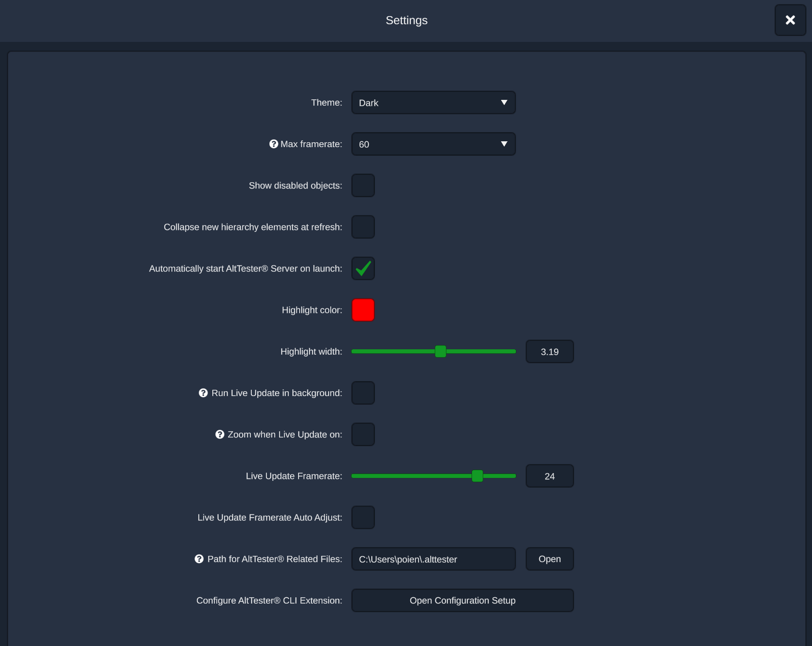The width and height of the screenshot is (812, 646).
Task: Enable Run Live Update in background
Action: 363,393
